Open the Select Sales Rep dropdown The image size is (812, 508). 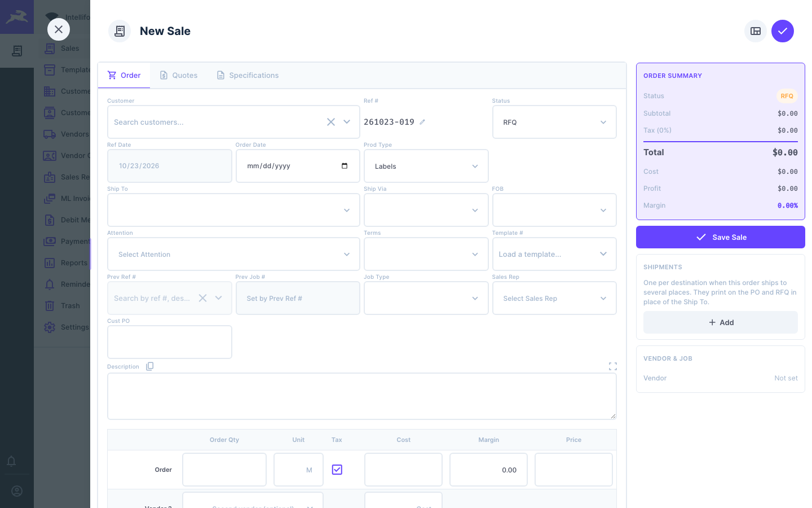click(554, 298)
